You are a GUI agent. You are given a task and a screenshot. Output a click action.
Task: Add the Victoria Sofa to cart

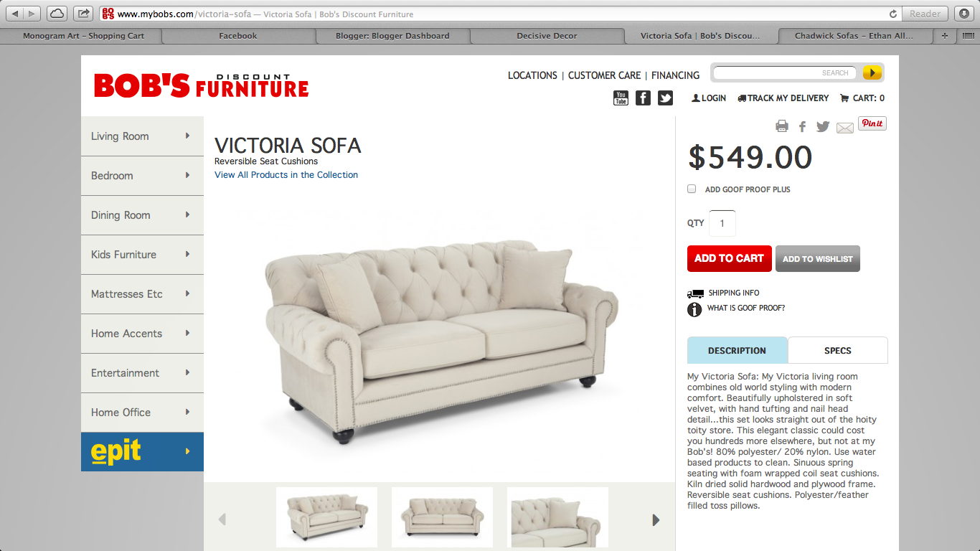(729, 258)
